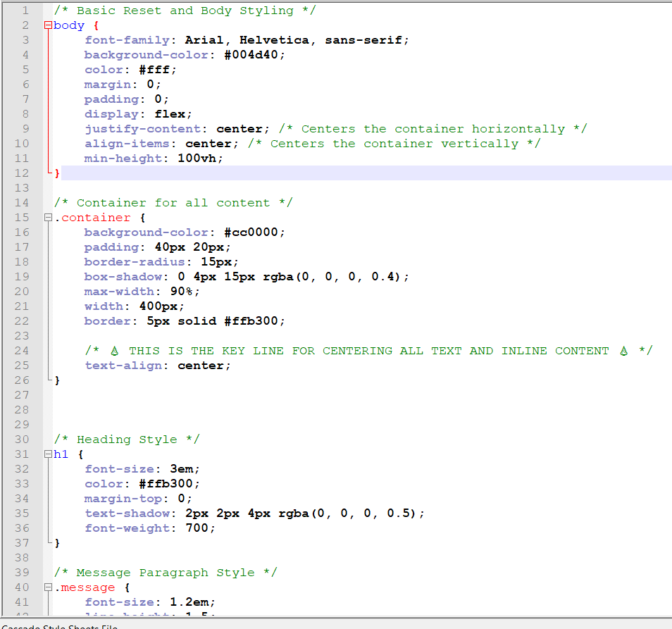Click the 'Message Paragraph Style' comment
Viewport: 672px width, 629px height.
(x=166, y=573)
